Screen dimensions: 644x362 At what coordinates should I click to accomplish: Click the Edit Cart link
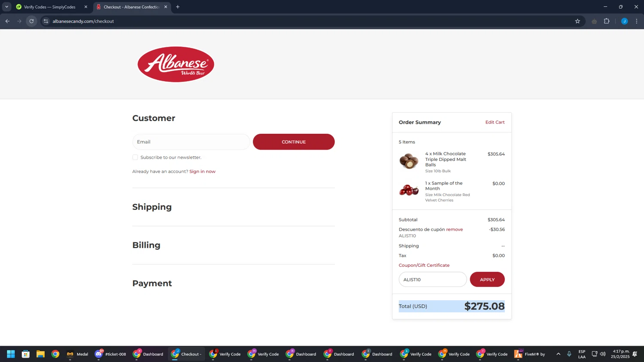coord(495,122)
